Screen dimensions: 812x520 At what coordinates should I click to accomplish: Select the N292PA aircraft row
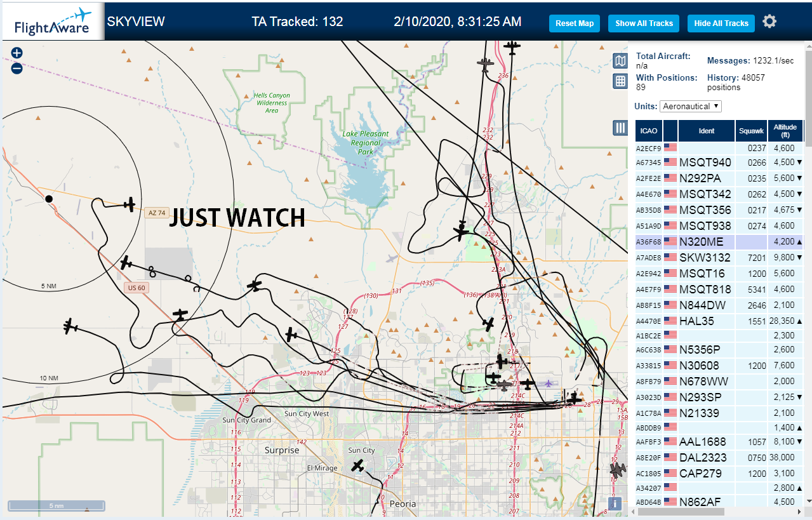tap(720, 178)
